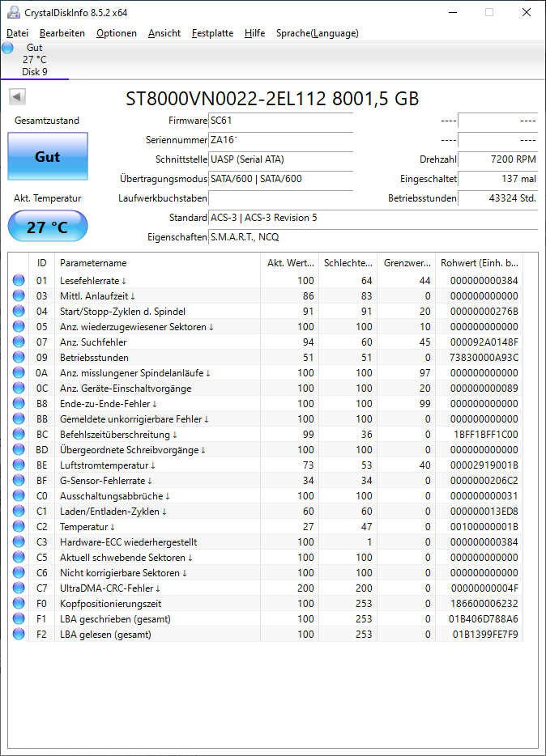Click status orb for Übergeordnete Schreibvorgänge
This screenshot has height=756, width=546.
19,449
